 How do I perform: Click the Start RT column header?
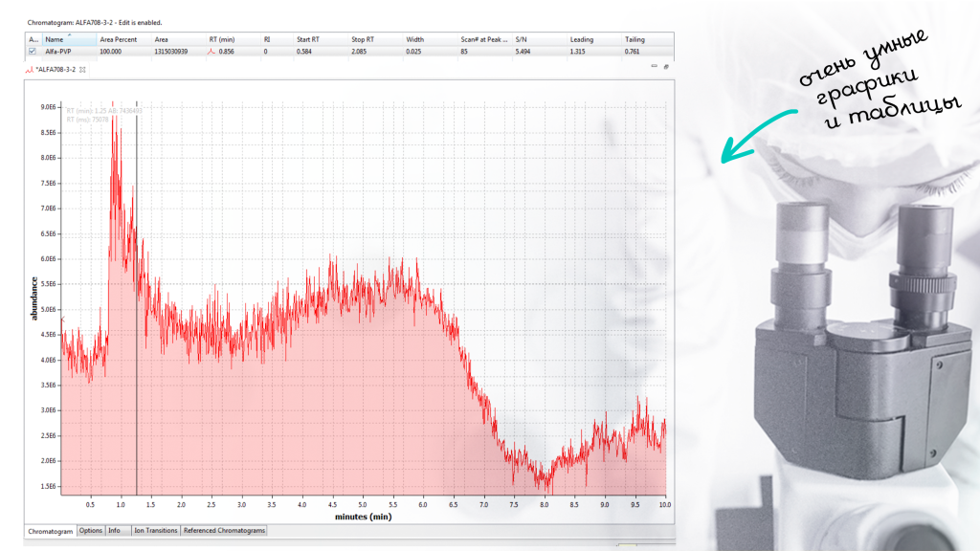308,39
